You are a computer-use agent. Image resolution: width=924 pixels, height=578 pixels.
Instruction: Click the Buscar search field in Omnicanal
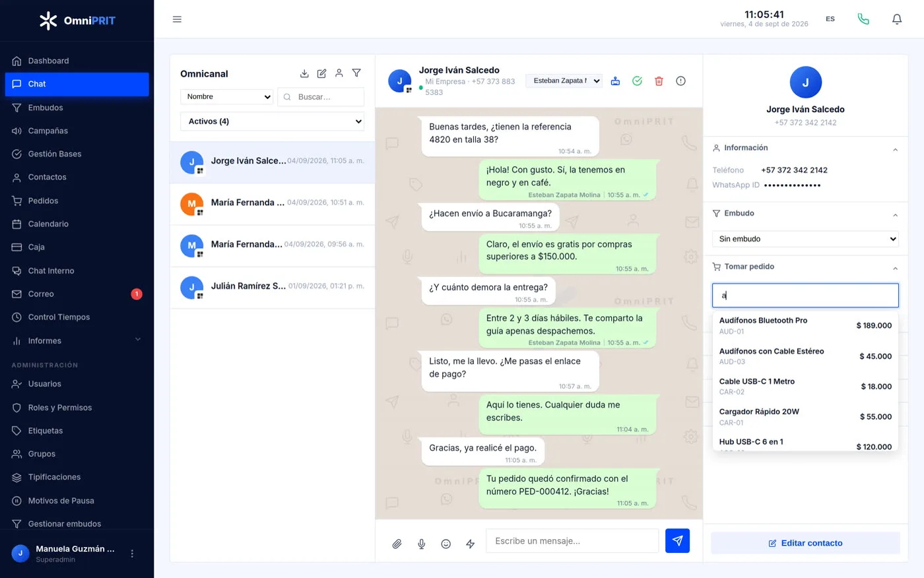click(x=321, y=97)
